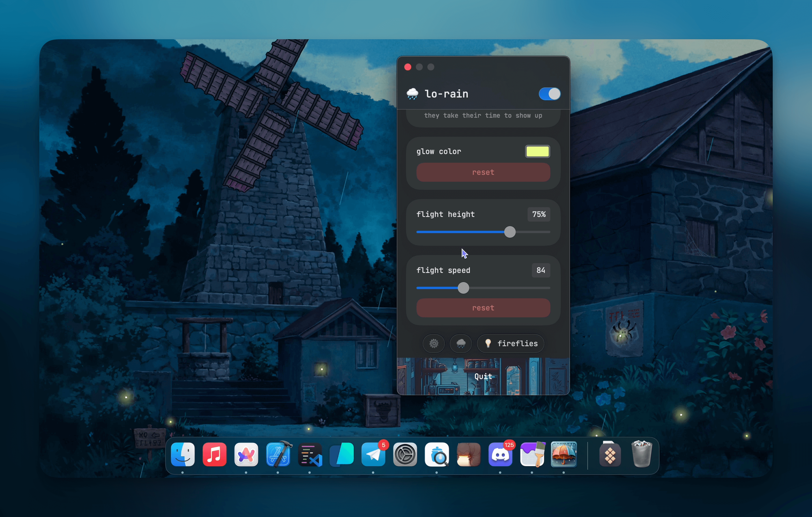
Task: Open the diamond-pattern folder stack in the Dock
Action: [610, 454]
